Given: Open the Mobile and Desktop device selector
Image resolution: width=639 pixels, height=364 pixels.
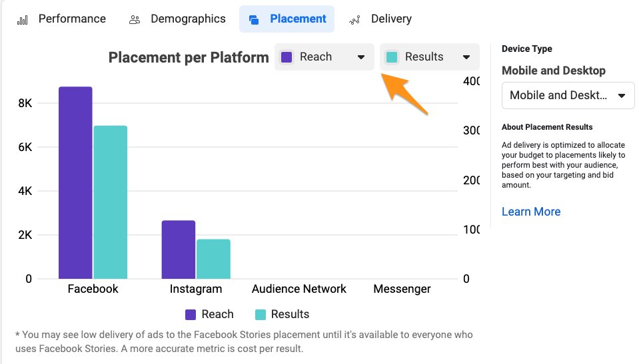Looking at the screenshot, I should [x=568, y=95].
